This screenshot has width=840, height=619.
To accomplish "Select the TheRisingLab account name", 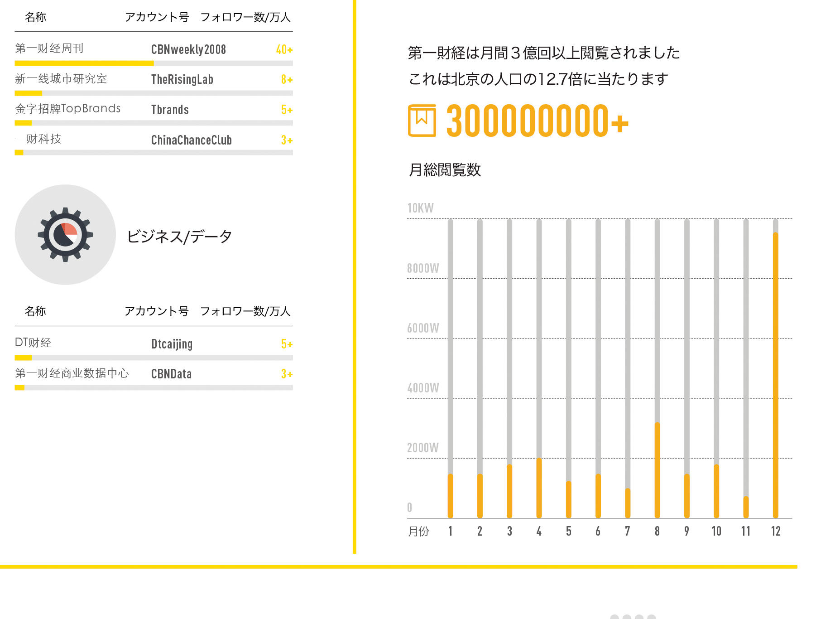I will coord(182,79).
